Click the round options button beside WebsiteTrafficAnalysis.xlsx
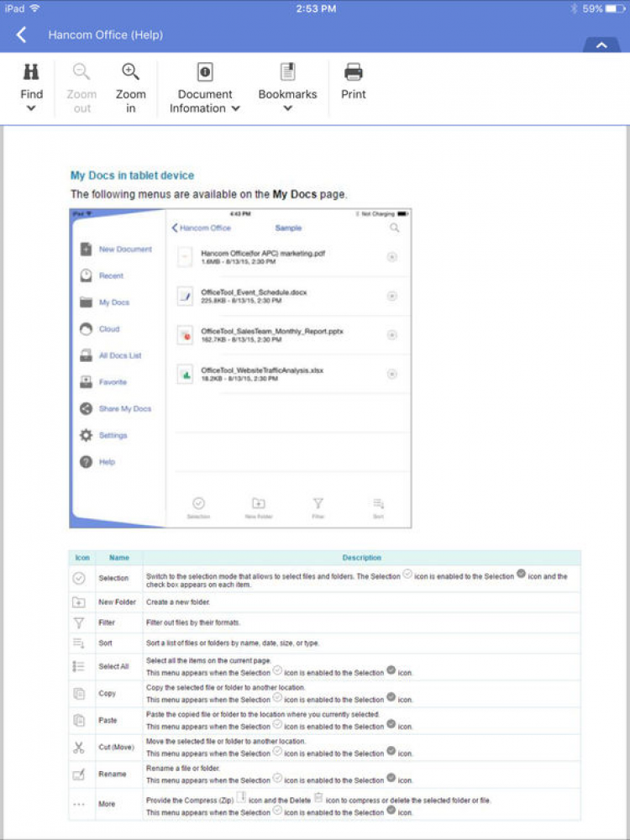Viewport: 630px width, 840px height. (392, 374)
